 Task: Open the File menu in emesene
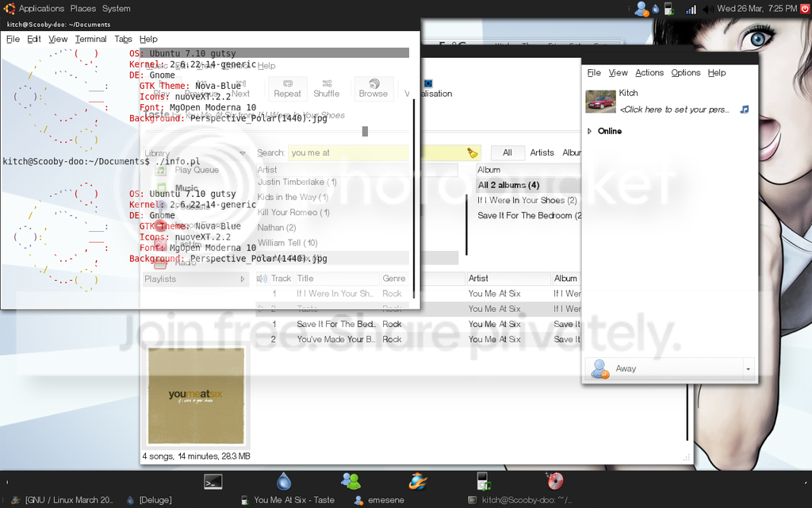(x=594, y=72)
